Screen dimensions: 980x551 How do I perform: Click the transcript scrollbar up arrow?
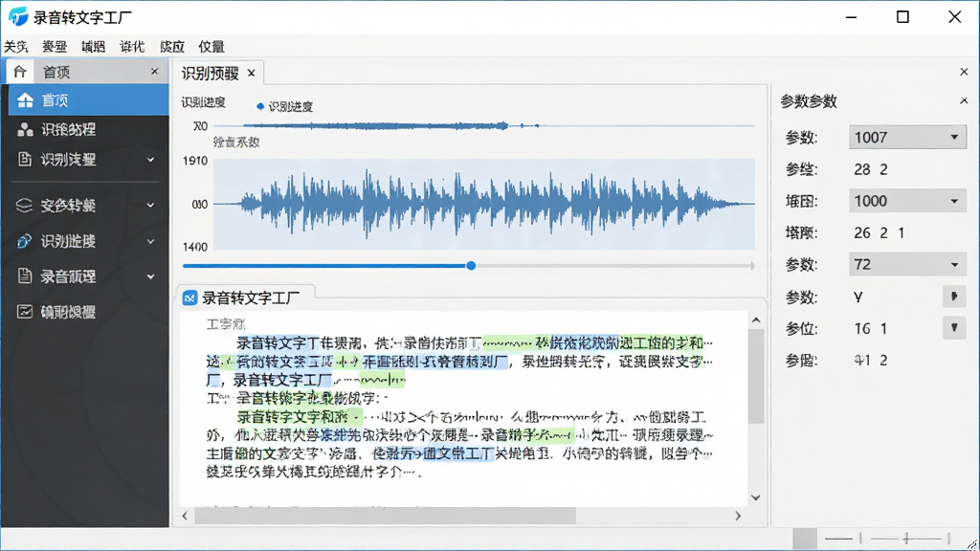pos(756,320)
